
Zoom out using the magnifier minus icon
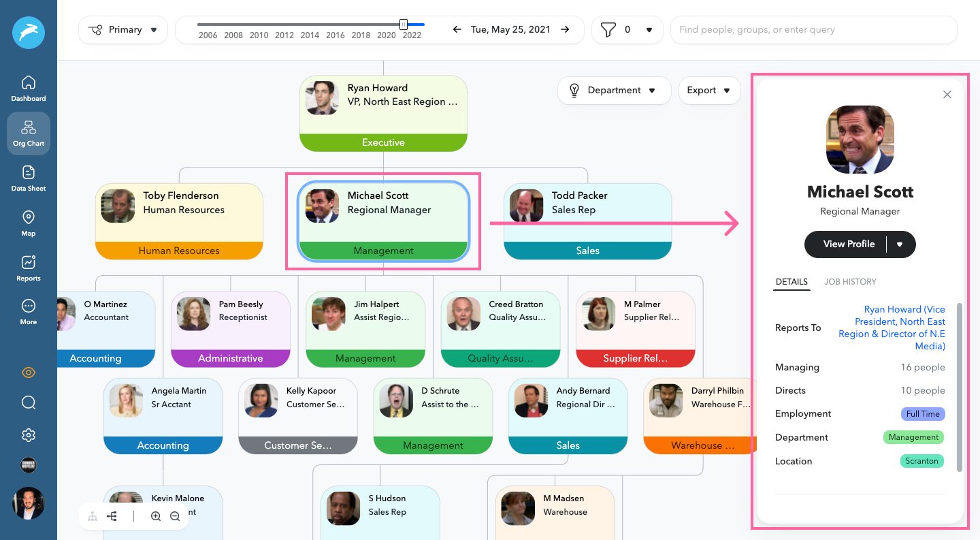[175, 516]
